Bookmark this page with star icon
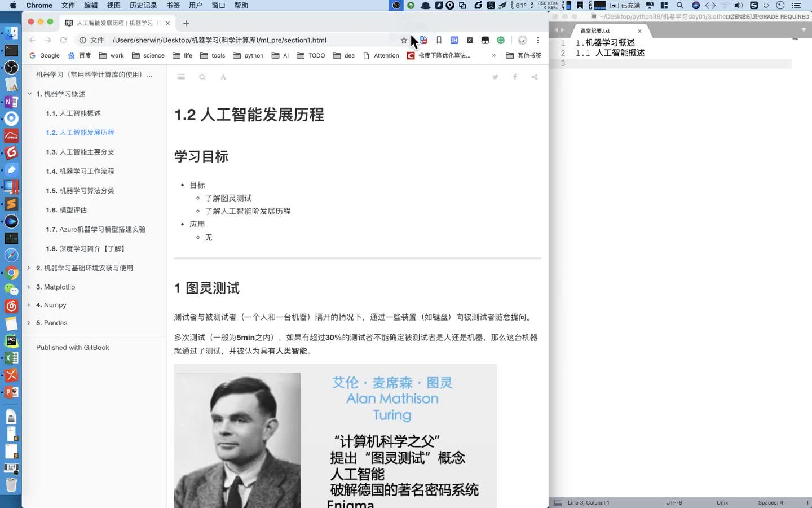The image size is (812, 508). pyautogui.click(x=404, y=40)
